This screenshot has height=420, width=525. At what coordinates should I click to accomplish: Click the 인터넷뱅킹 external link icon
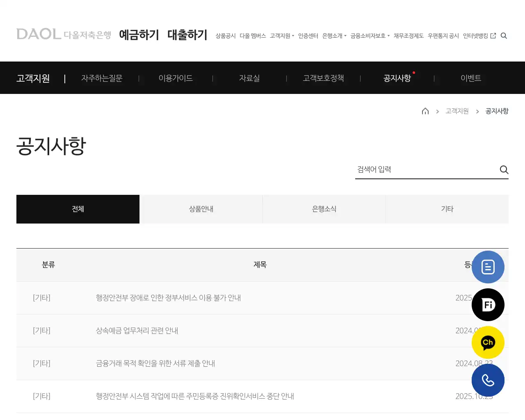493,36
